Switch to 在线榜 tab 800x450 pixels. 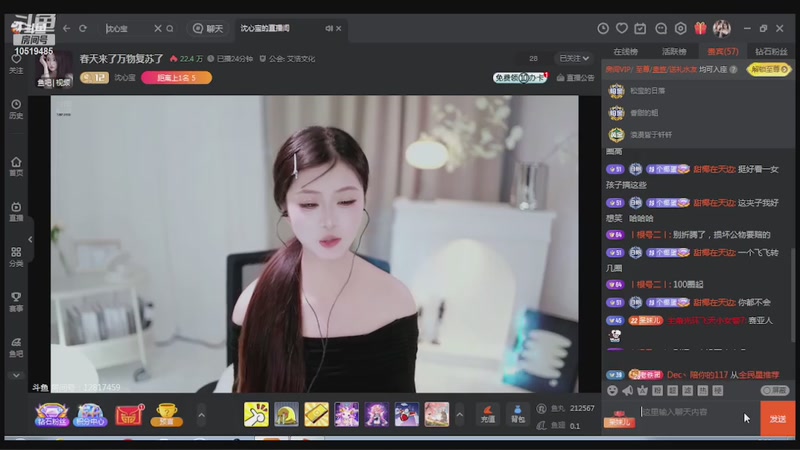click(x=626, y=52)
